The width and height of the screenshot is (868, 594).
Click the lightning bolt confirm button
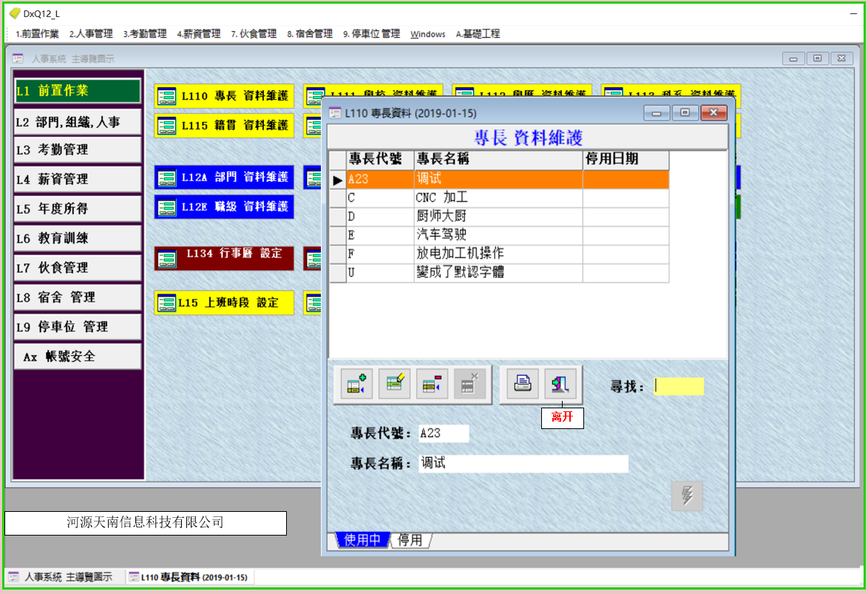[687, 496]
